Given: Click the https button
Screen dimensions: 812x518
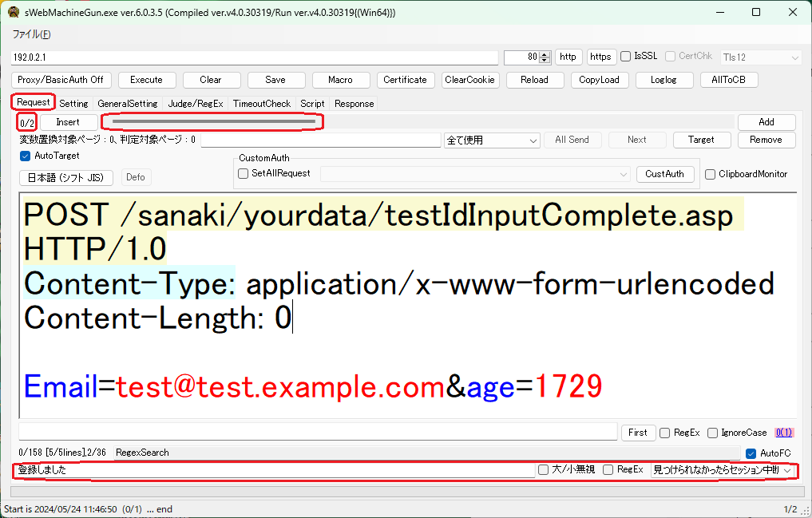Looking at the screenshot, I should point(600,57).
